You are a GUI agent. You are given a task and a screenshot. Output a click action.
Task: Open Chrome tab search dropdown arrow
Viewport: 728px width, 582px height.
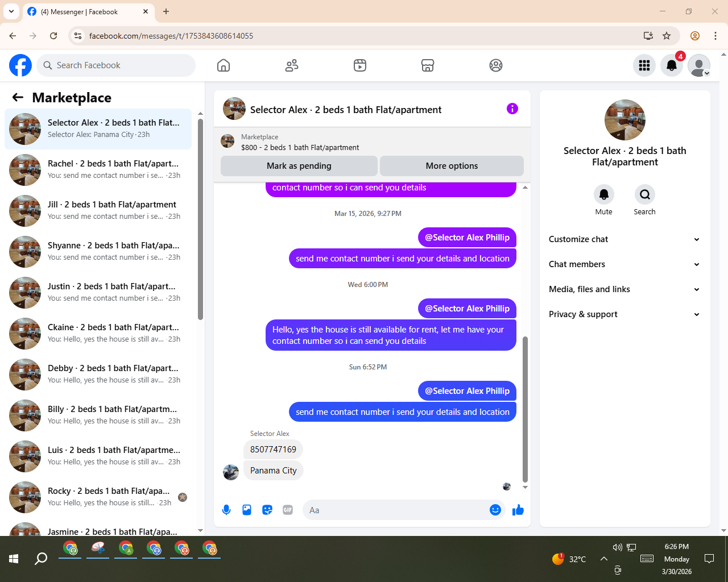(11, 11)
